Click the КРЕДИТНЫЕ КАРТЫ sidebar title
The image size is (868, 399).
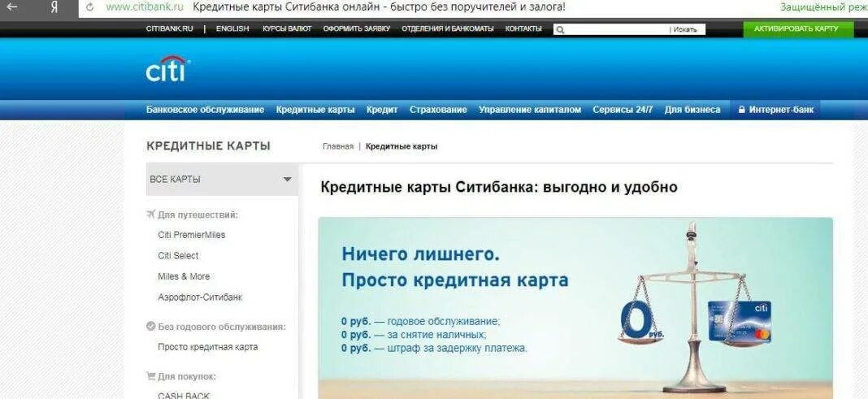pyautogui.click(x=208, y=146)
